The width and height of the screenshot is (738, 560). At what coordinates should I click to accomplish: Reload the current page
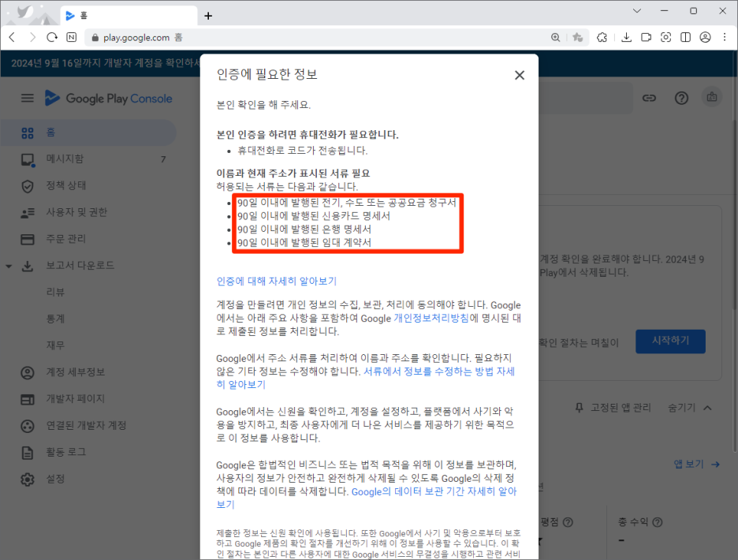coord(52,37)
